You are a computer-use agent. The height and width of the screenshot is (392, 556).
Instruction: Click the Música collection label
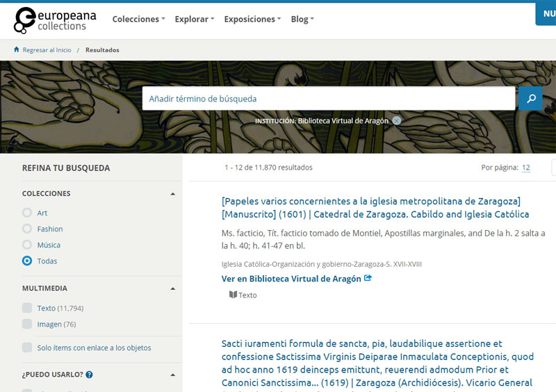pyautogui.click(x=49, y=245)
